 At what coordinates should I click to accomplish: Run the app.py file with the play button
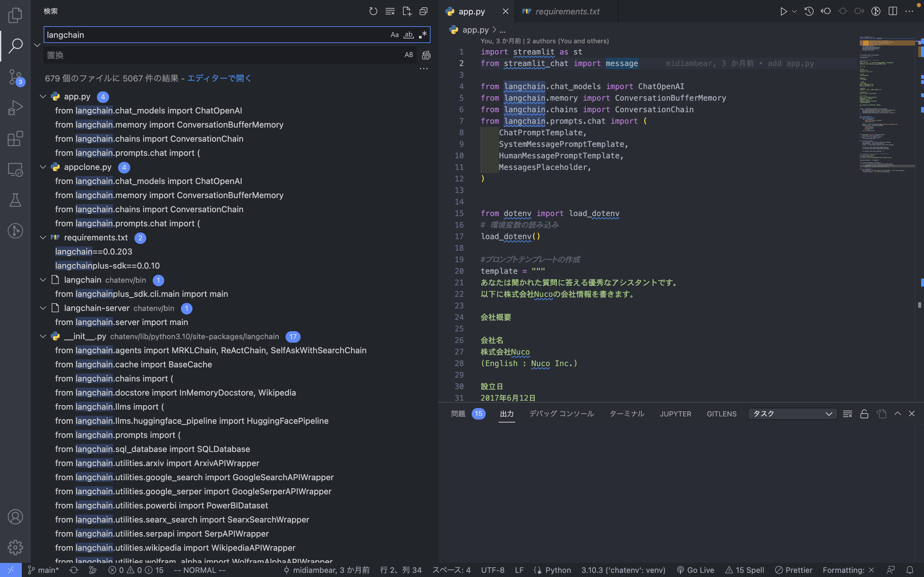(x=783, y=11)
